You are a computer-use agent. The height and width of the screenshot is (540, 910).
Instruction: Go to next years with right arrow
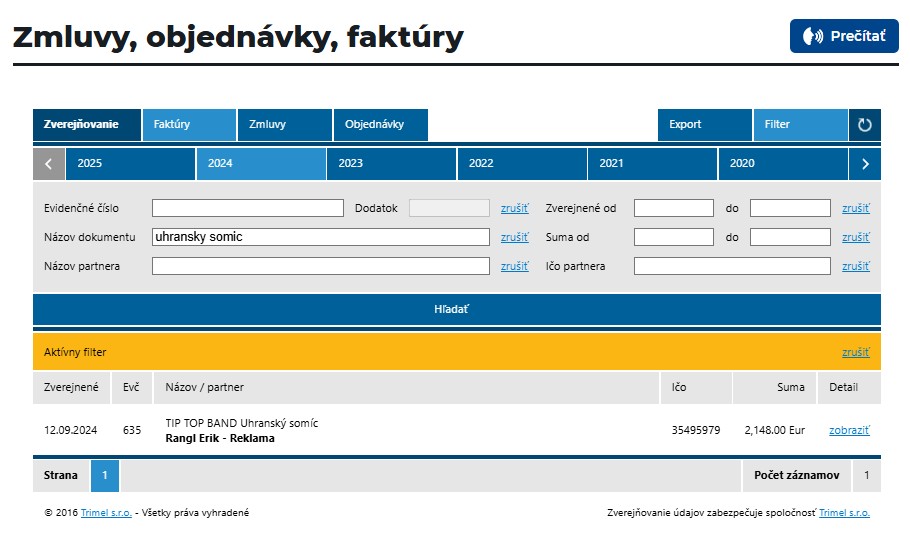865,163
